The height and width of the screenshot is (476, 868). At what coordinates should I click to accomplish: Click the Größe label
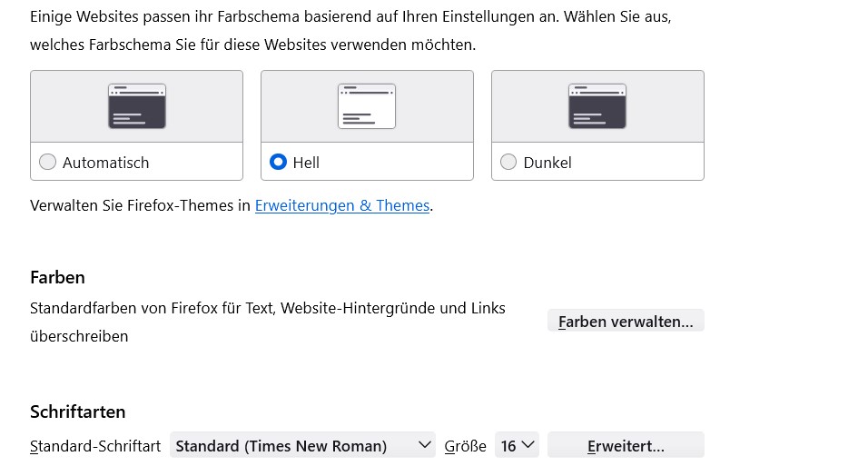[466, 446]
